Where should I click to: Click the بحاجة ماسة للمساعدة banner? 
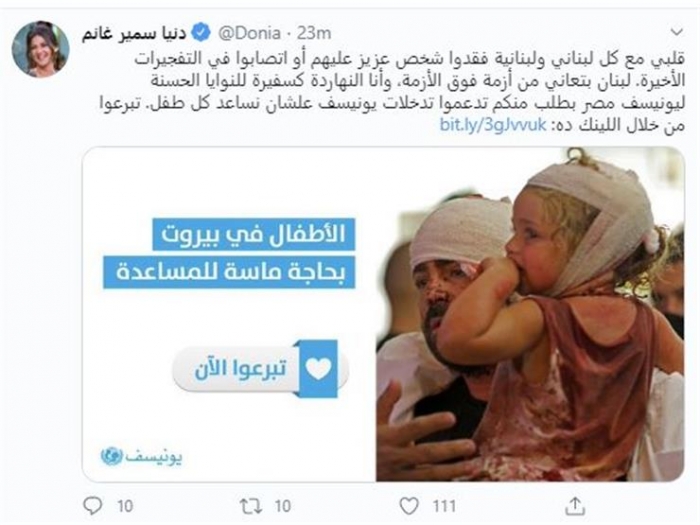(229, 272)
